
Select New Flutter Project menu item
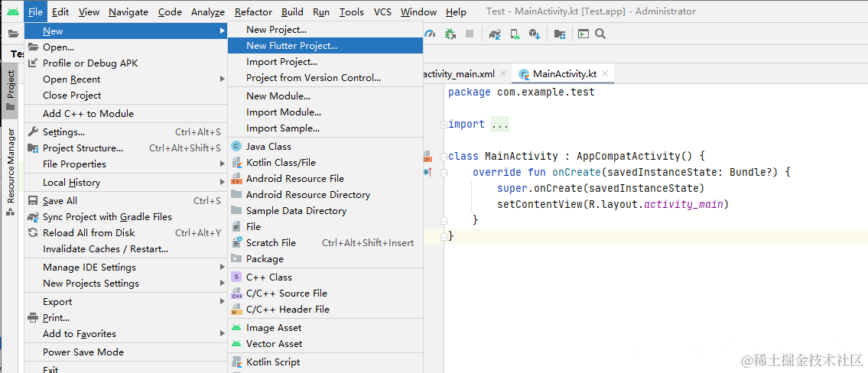[325, 45]
